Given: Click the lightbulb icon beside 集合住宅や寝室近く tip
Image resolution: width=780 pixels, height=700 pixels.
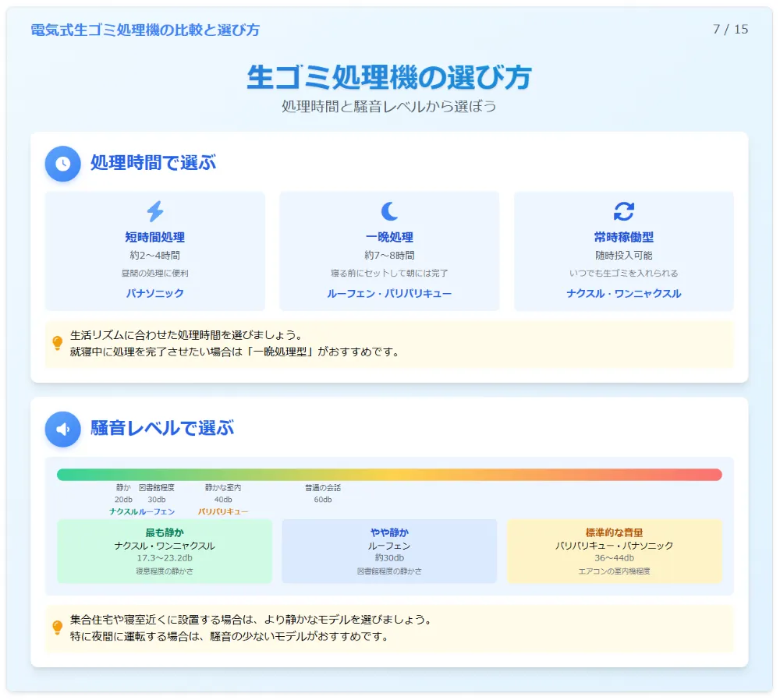Looking at the screenshot, I should coord(57,628).
